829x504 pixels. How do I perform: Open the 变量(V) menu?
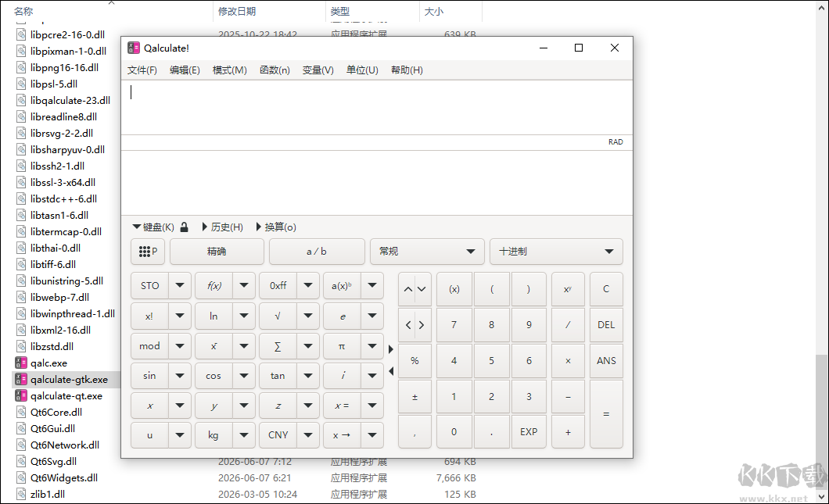point(318,70)
